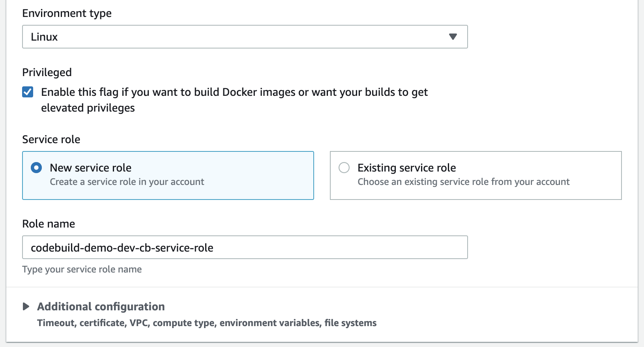Click the Role name field label
Screen dimensions: 644x347
pos(49,224)
